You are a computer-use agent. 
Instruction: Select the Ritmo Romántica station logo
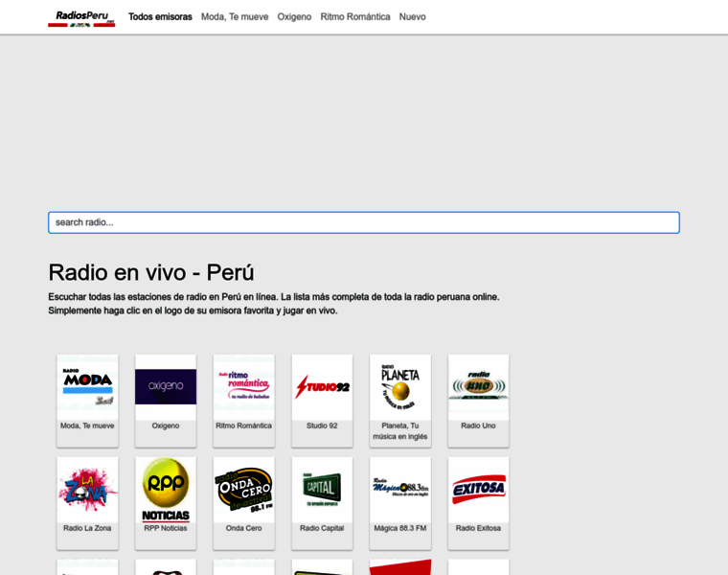point(243,387)
